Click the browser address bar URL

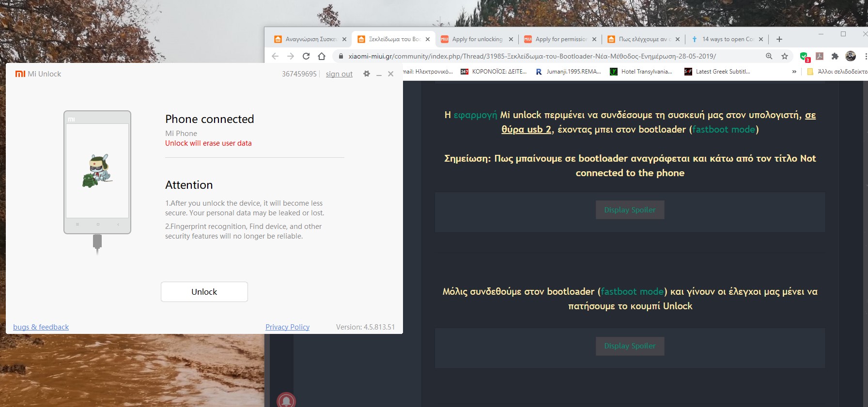click(532, 56)
